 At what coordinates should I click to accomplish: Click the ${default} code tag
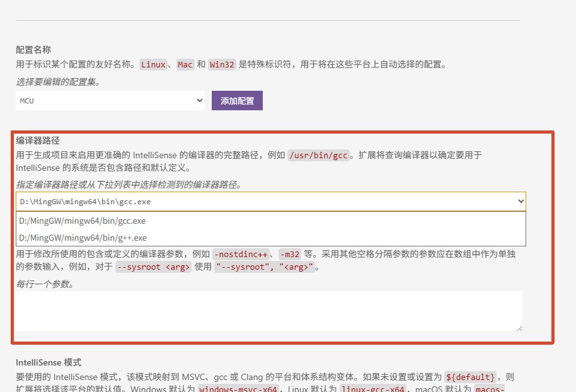(x=470, y=378)
